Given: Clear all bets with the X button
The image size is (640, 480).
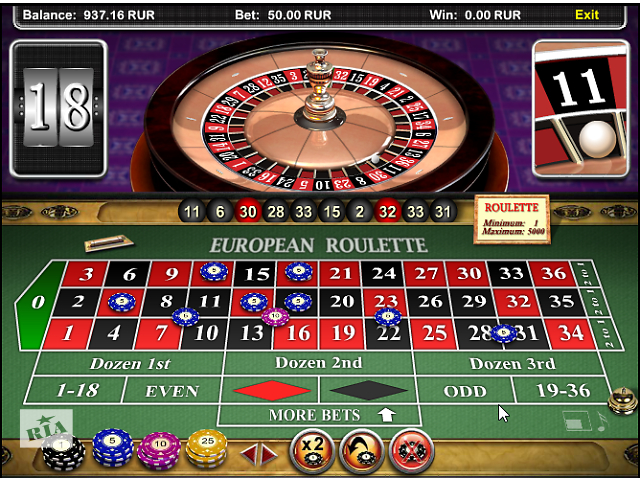Looking at the screenshot, I should pyautogui.click(x=411, y=451).
